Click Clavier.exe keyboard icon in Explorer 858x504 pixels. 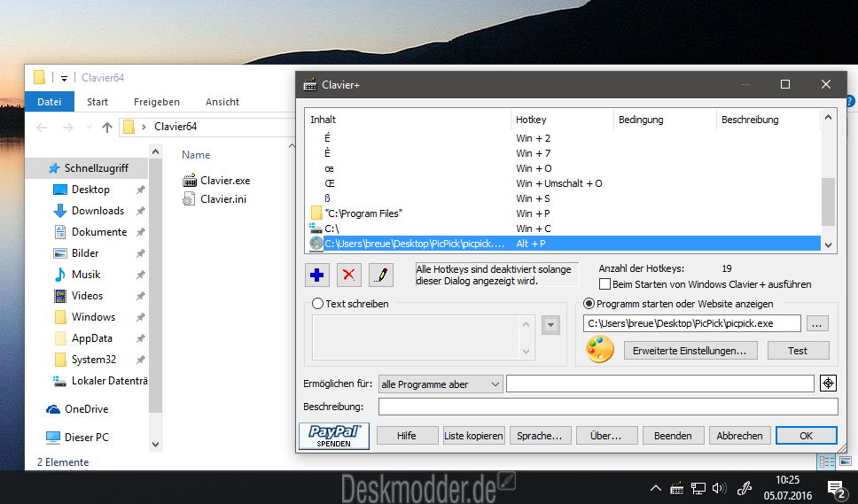point(190,181)
